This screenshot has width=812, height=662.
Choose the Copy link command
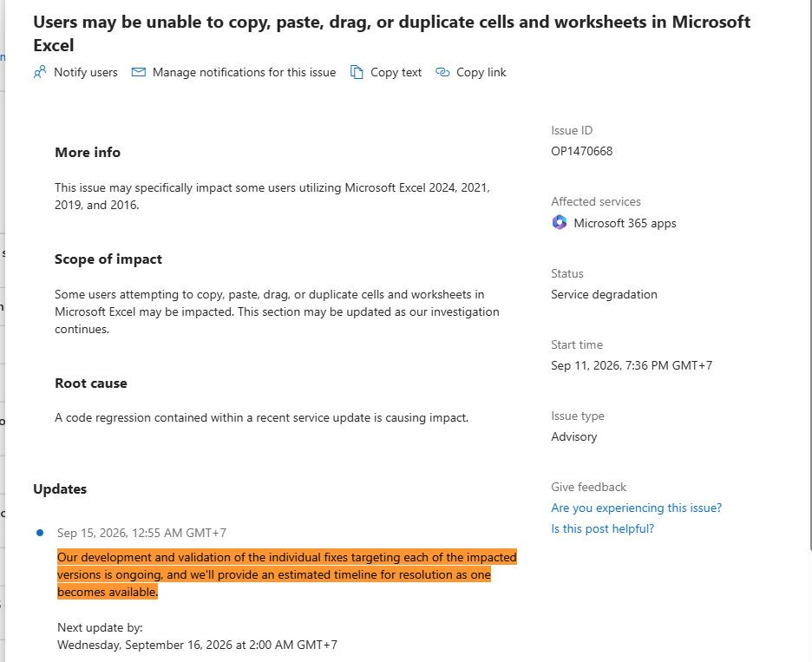click(x=481, y=72)
